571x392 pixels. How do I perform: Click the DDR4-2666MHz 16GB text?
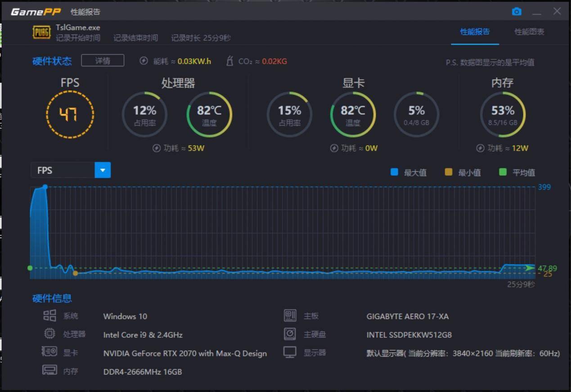[143, 372]
